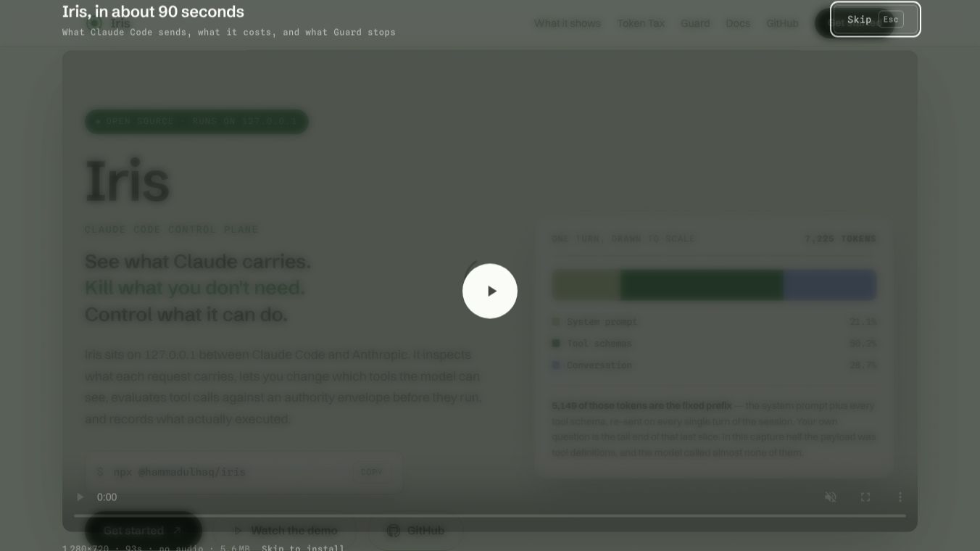Enter fullscreen using the video fullscreen icon

[x=865, y=497]
